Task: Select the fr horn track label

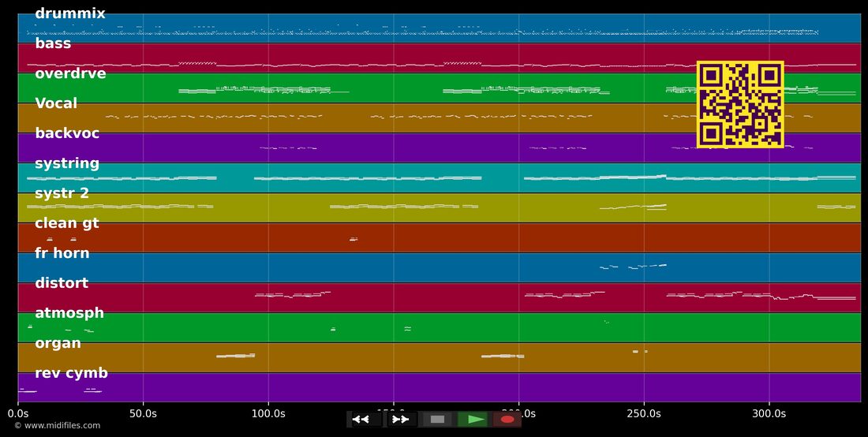Action: pyautogui.click(x=62, y=253)
